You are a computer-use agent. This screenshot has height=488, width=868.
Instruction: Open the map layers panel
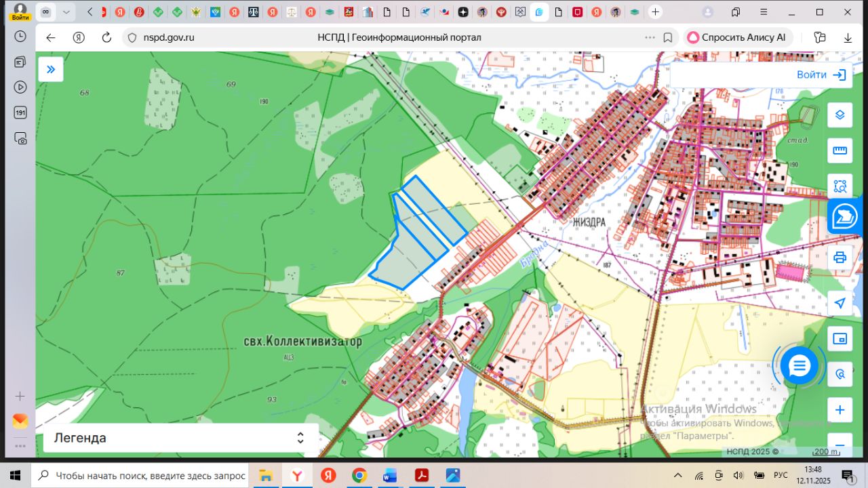(x=840, y=115)
